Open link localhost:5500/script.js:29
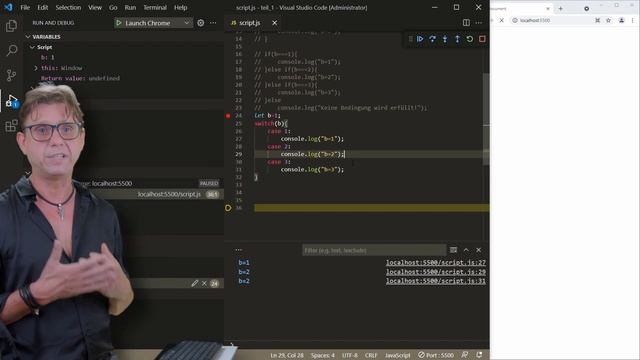This screenshot has height=360, width=640. (436, 272)
